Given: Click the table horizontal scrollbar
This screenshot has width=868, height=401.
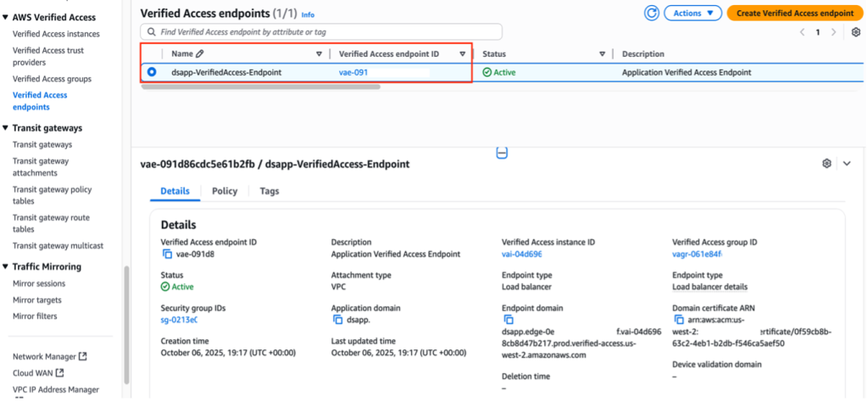Looking at the screenshot, I should point(261,86).
